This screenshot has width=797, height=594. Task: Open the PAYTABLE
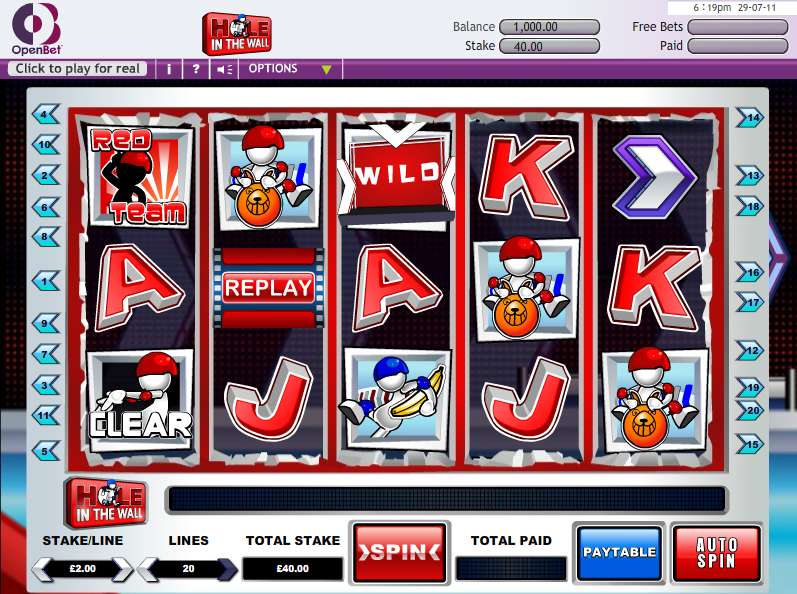[619, 553]
